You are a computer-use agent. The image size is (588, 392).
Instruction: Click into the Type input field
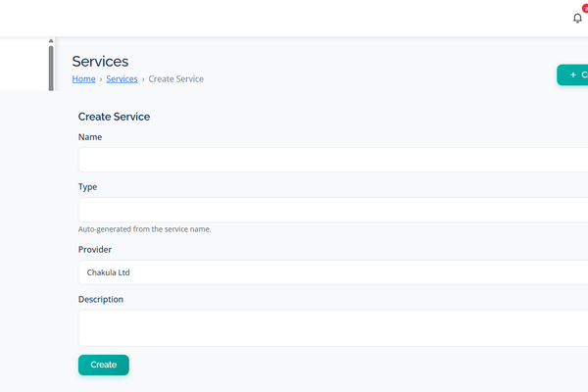pyautogui.click(x=333, y=210)
